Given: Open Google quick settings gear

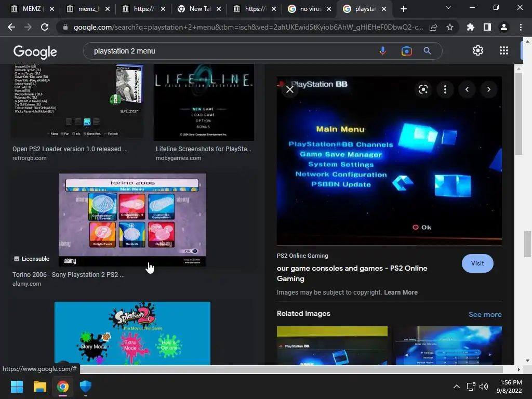Looking at the screenshot, I should point(478,50).
